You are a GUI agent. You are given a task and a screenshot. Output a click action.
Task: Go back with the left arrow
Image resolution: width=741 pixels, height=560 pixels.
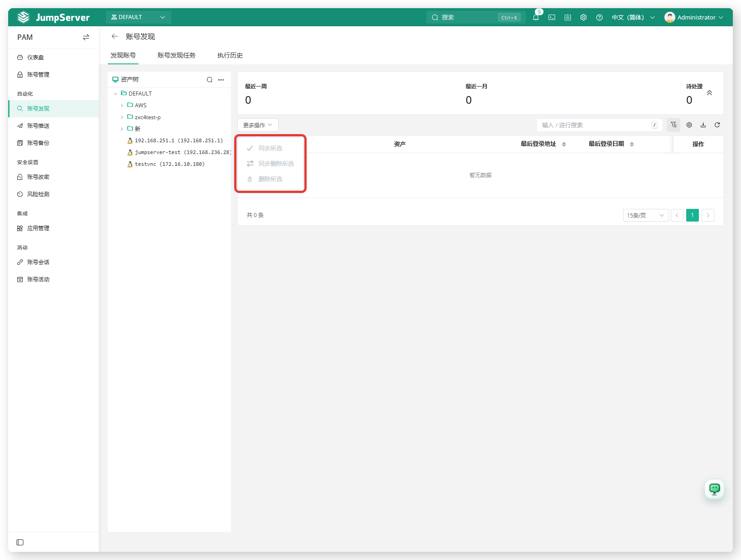[x=115, y=36]
